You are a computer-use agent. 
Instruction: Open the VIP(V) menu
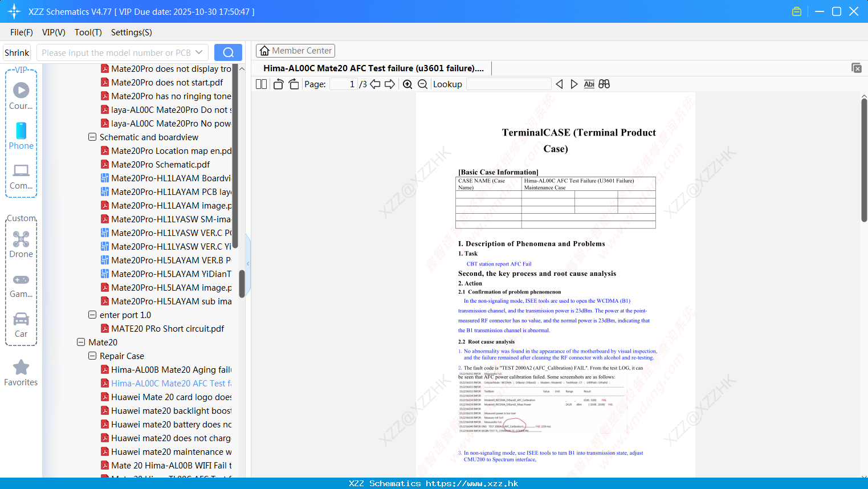tap(54, 32)
